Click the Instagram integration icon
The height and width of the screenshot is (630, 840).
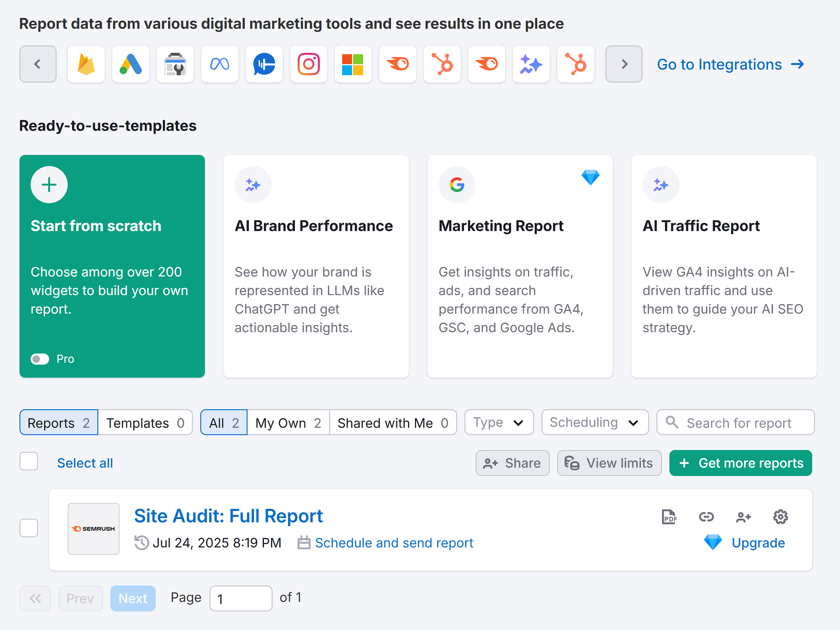(x=308, y=64)
